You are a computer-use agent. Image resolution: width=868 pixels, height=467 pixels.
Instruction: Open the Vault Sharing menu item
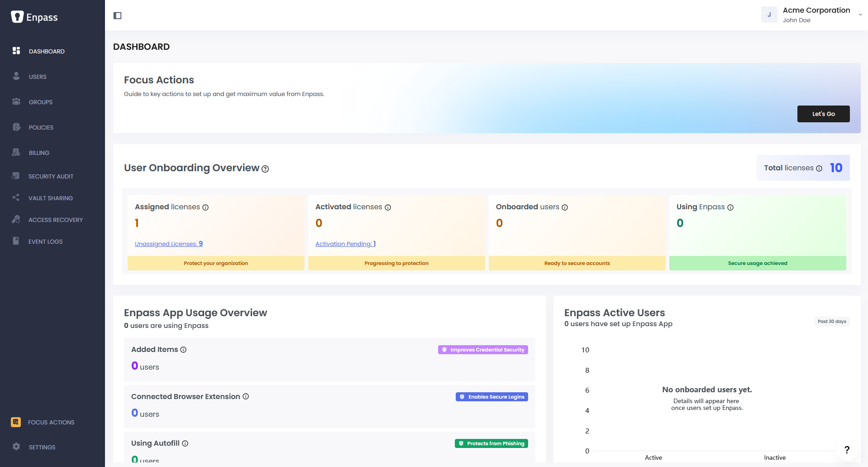(51, 198)
